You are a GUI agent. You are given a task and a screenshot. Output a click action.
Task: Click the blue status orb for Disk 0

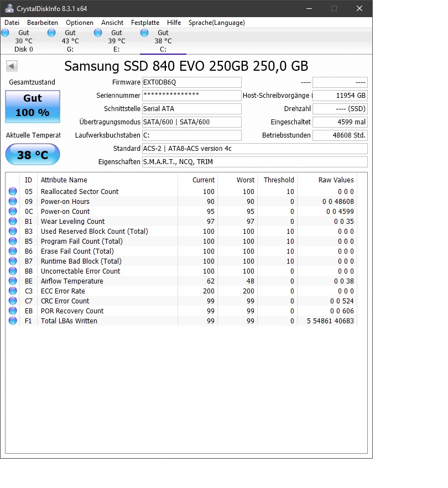[5, 33]
